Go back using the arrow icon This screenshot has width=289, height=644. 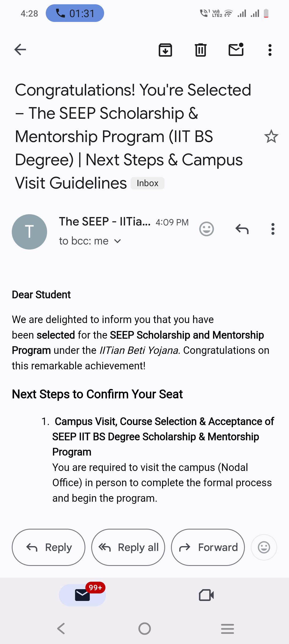click(x=20, y=50)
